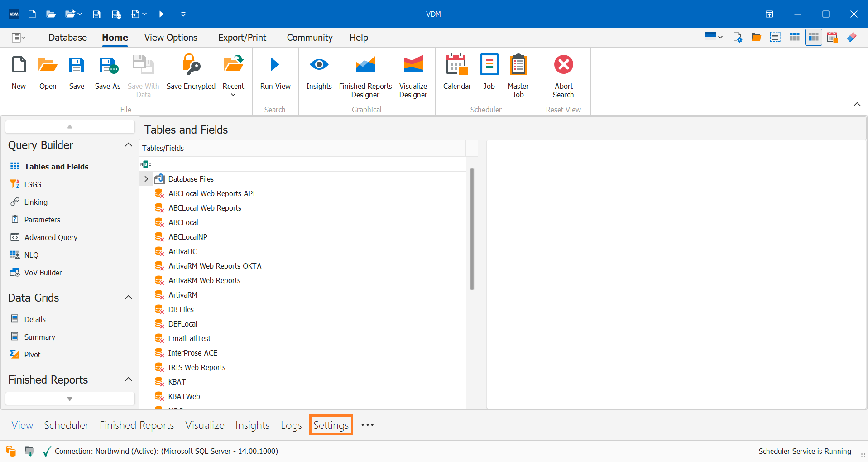Click the new document icon in title bar
868x462 pixels.
32,14
